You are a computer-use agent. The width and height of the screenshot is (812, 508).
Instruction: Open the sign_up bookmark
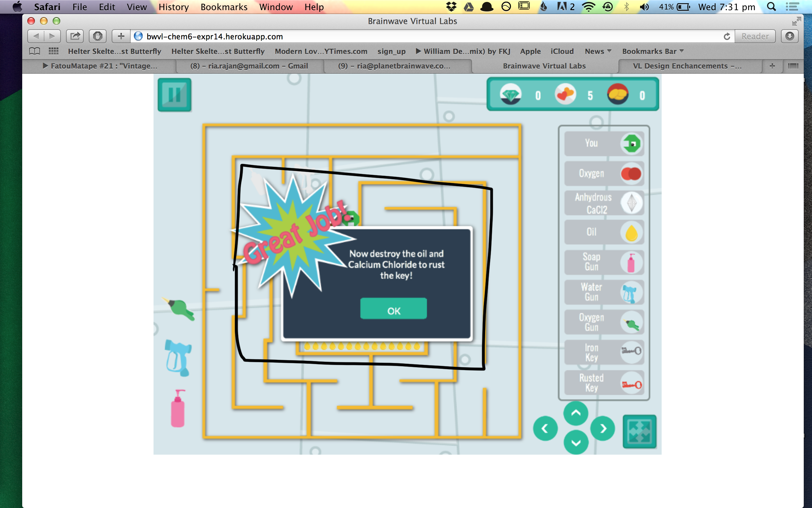(391, 51)
